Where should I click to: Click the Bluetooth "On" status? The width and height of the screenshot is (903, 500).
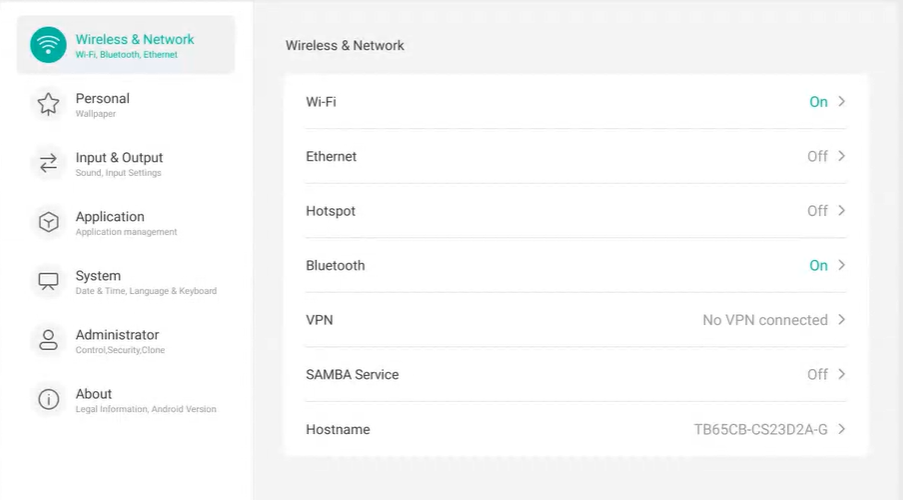pos(818,266)
